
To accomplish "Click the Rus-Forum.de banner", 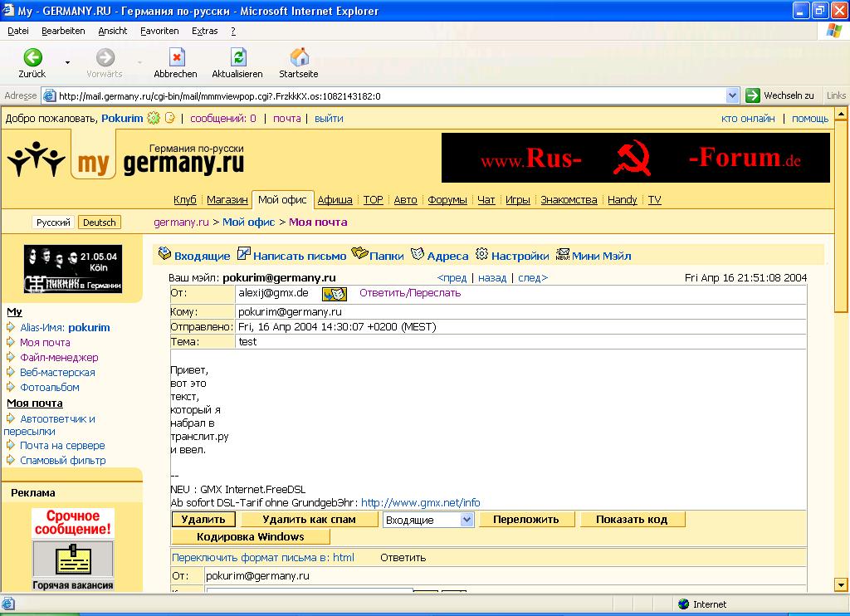I will (x=636, y=158).
